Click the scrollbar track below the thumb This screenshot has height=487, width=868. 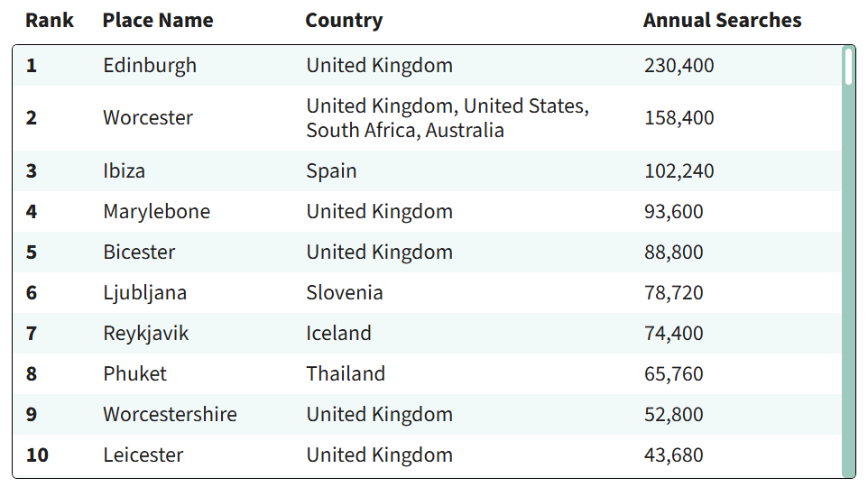click(x=848, y=289)
